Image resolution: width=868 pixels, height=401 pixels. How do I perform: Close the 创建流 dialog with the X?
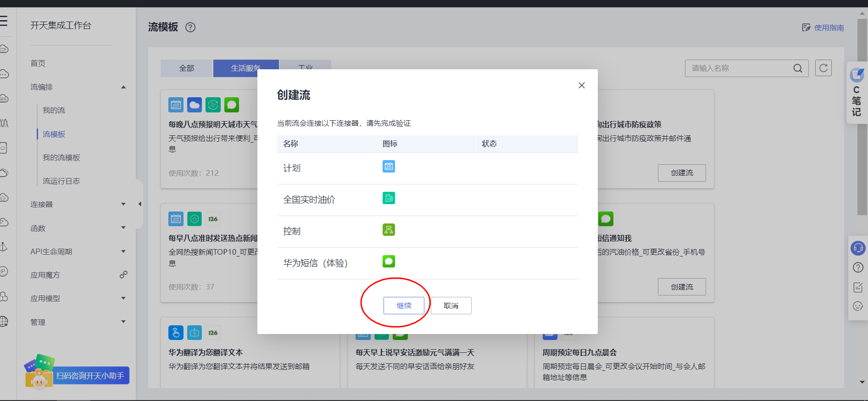582,85
